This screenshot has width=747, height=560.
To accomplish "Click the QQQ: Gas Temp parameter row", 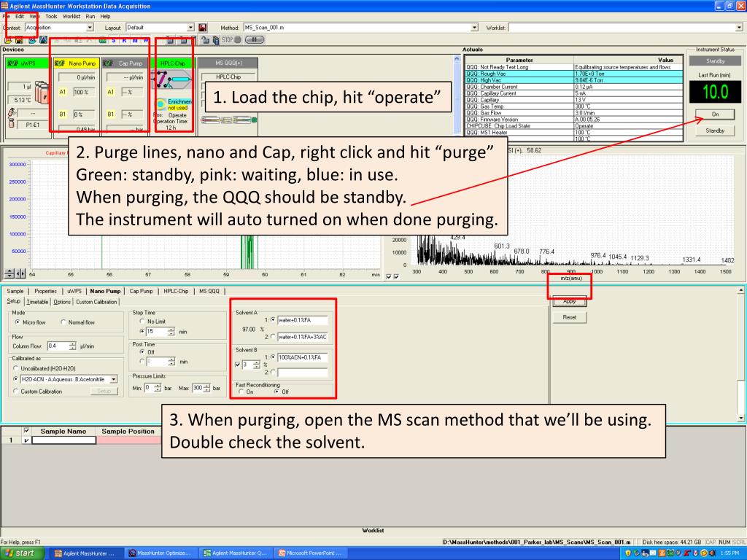I will (573, 106).
